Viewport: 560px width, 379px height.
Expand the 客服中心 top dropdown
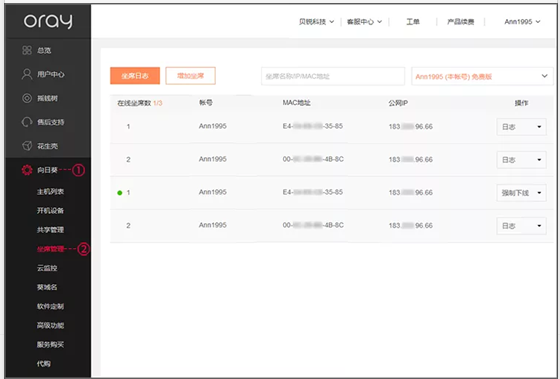click(364, 22)
